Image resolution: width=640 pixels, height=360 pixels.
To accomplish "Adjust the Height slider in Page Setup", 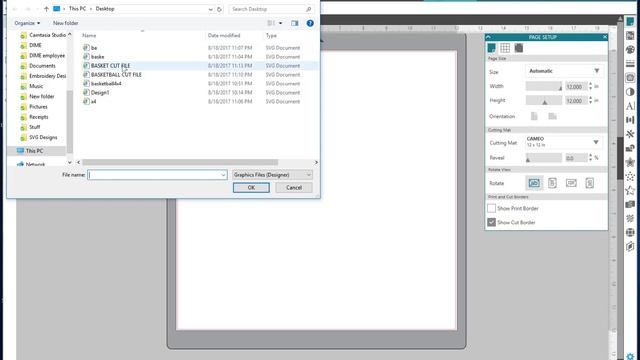I will [x=544, y=100].
